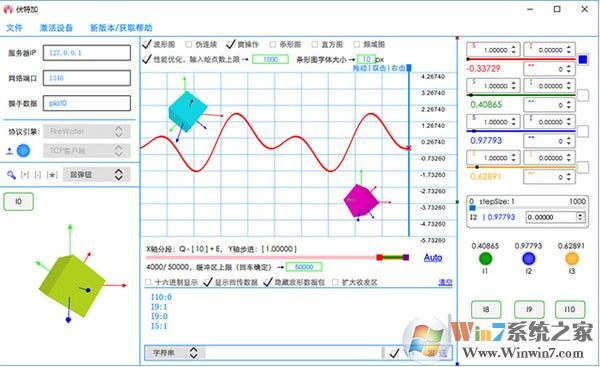
Task: Enable the 直方图 histogram checkbox
Action: tap(315, 44)
